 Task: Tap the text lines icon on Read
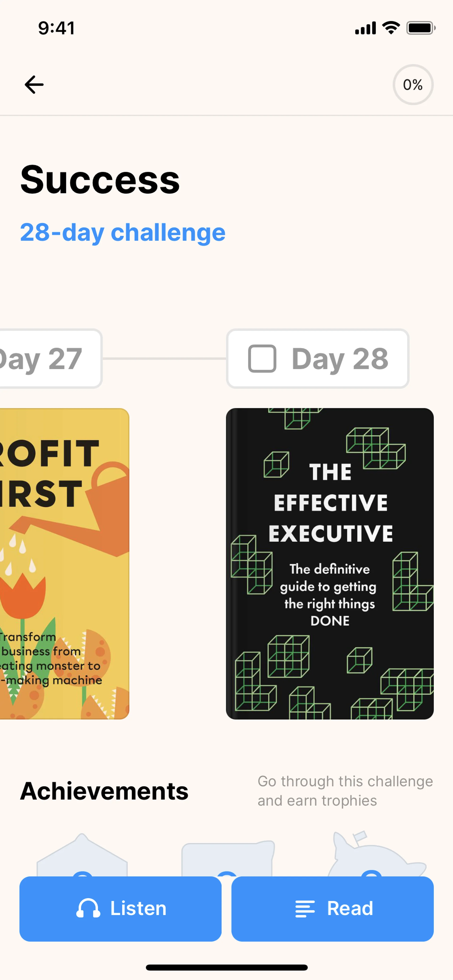pos(305,909)
